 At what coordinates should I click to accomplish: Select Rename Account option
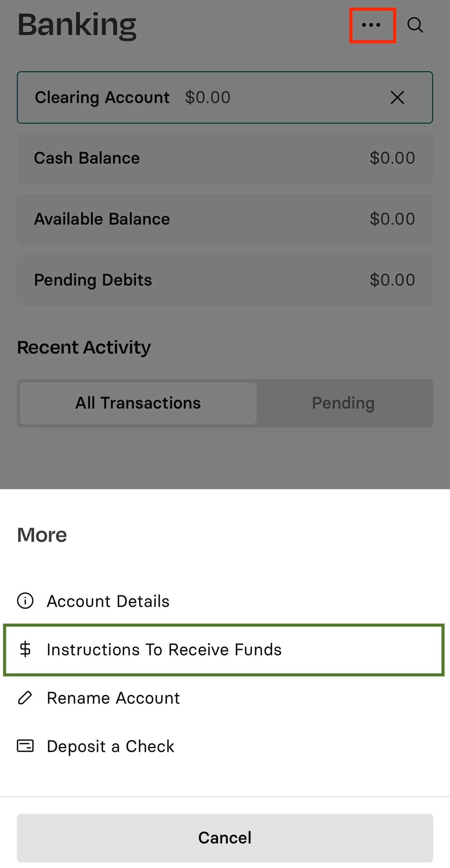coord(113,698)
